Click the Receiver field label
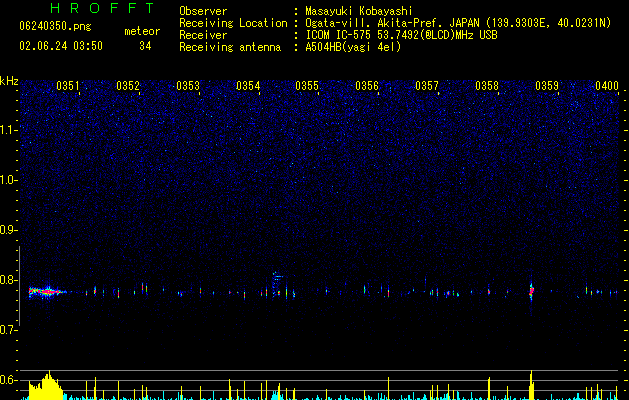This screenshot has height=400, width=629. click(x=203, y=35)
